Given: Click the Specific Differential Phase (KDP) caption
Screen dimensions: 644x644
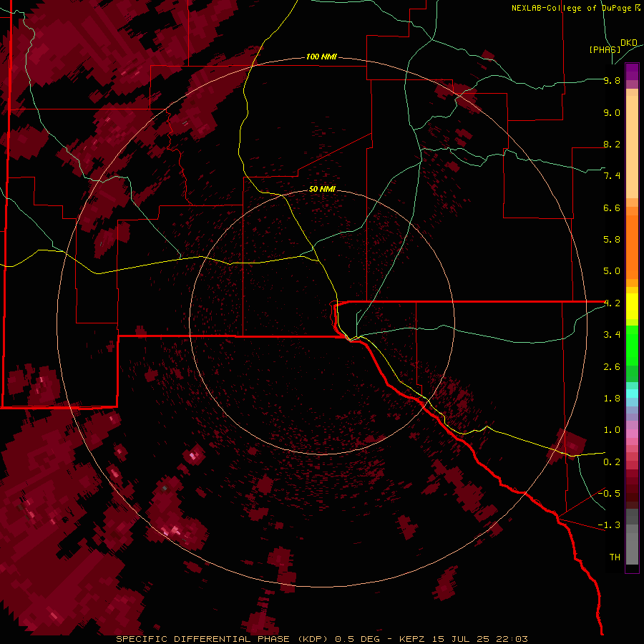Looking at the screenshot, I should [x=222, y=639].
